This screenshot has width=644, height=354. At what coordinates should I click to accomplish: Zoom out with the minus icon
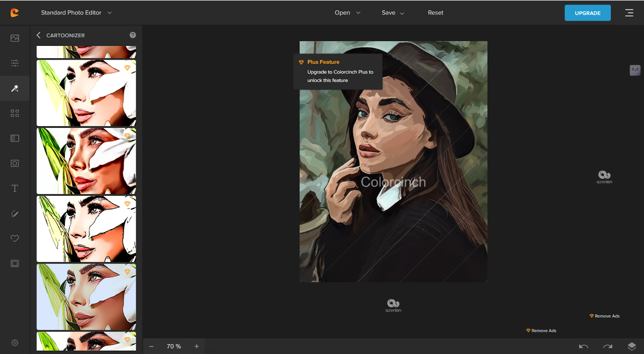click(151, 346)
